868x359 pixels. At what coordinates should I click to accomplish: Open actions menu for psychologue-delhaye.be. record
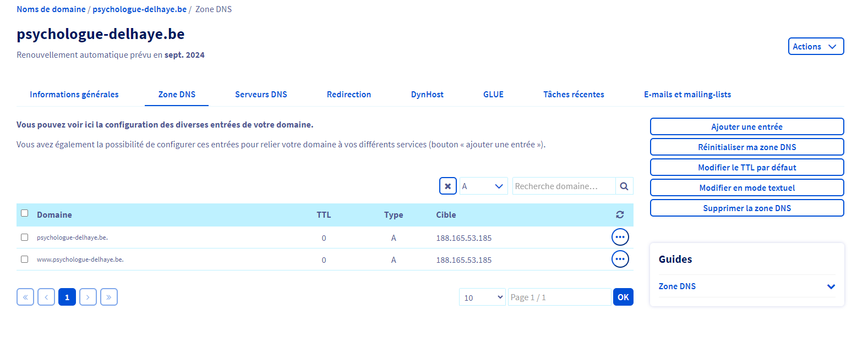(620, 237)
